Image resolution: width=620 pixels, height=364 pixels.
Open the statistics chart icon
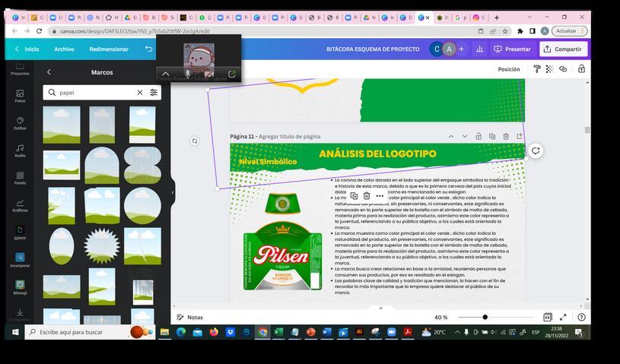(x=479, y=49)
